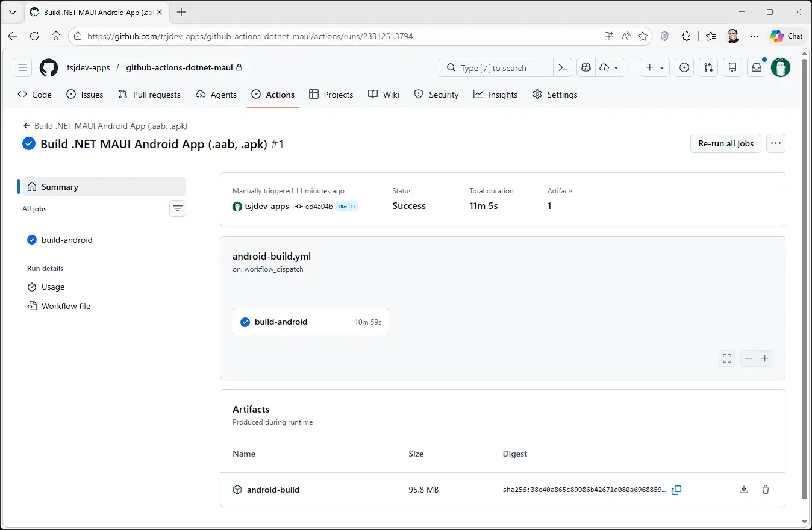Switch to the Code tab
Image resolution: width=812 pixels, height=530 pixels.
34,95
